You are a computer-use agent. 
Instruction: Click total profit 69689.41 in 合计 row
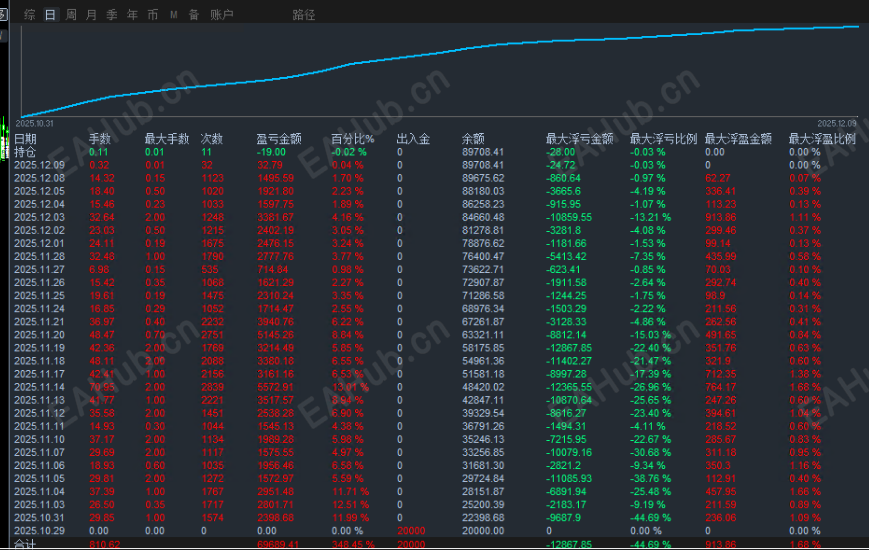pos(278,544)
